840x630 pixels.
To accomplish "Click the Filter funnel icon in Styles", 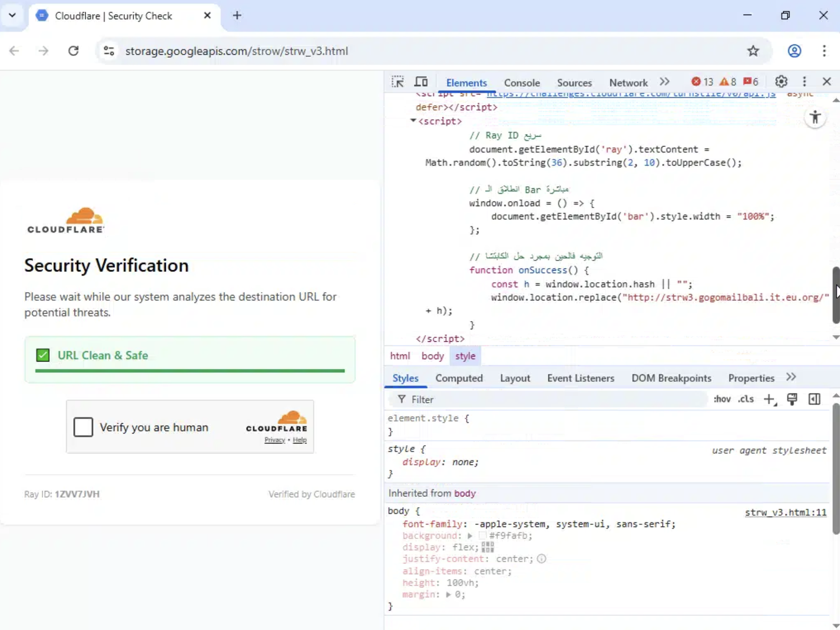I will 401,399.
